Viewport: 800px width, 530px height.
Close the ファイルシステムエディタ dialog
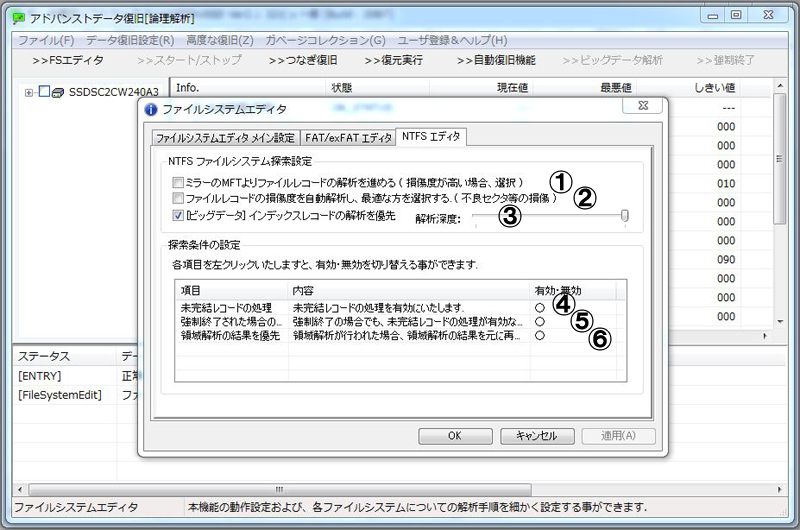(643, 106)
